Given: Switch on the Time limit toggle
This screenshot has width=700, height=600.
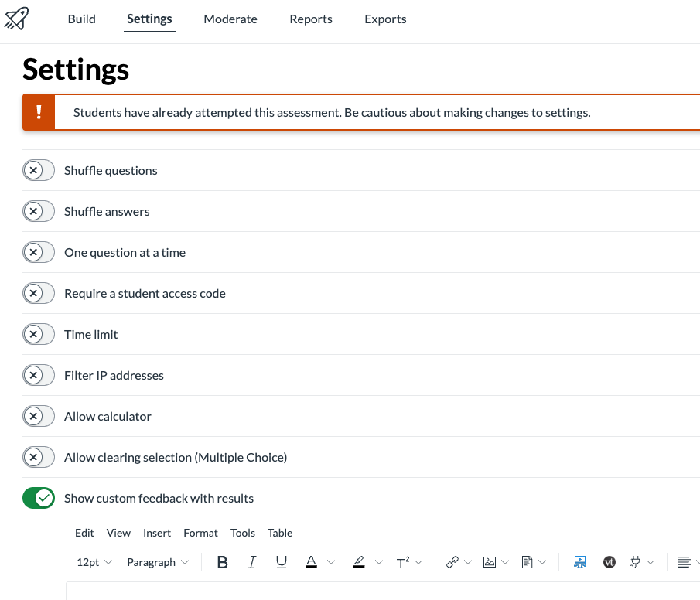Looking at the screenshot, I should coord(39,334).
